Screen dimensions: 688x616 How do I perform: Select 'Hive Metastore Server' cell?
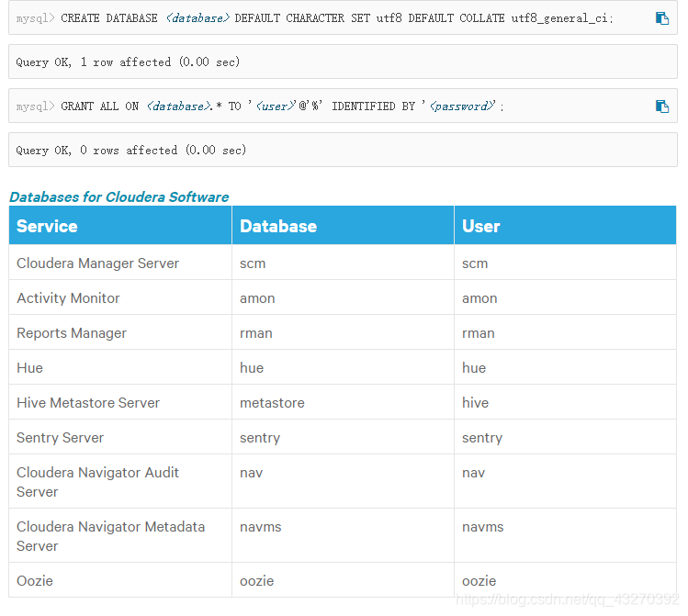(120, 402)
